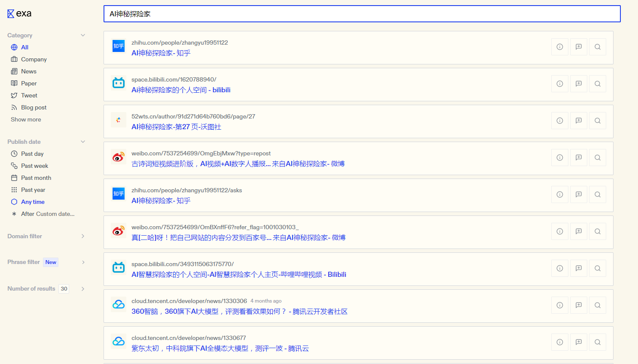Open info icon for space.bilibili.com/1620788940 result
The image size is (638, 364).
(560, 84)
